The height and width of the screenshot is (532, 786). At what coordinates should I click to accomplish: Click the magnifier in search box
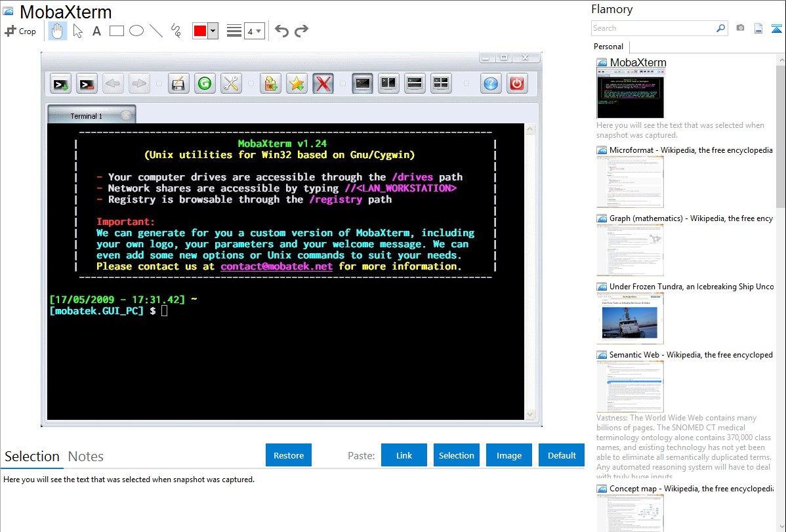click(720, 28)
